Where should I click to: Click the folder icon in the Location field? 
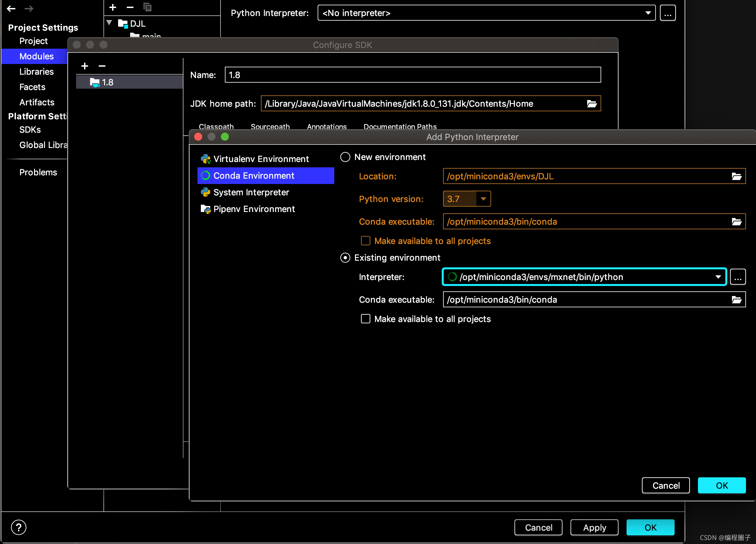click(x=736, y=176)
